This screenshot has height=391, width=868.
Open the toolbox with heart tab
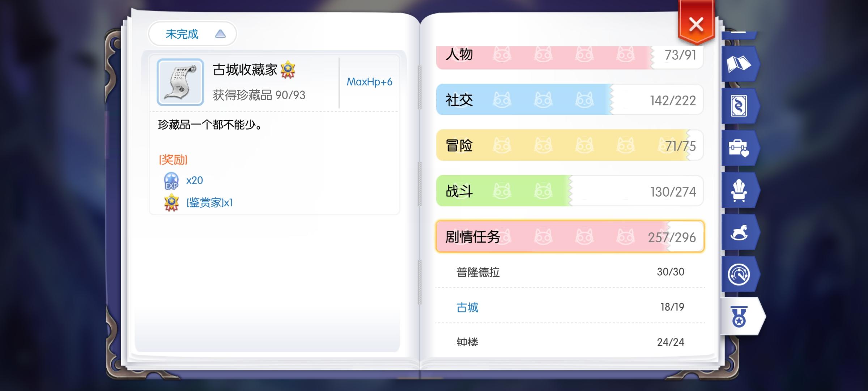point(739,148)
